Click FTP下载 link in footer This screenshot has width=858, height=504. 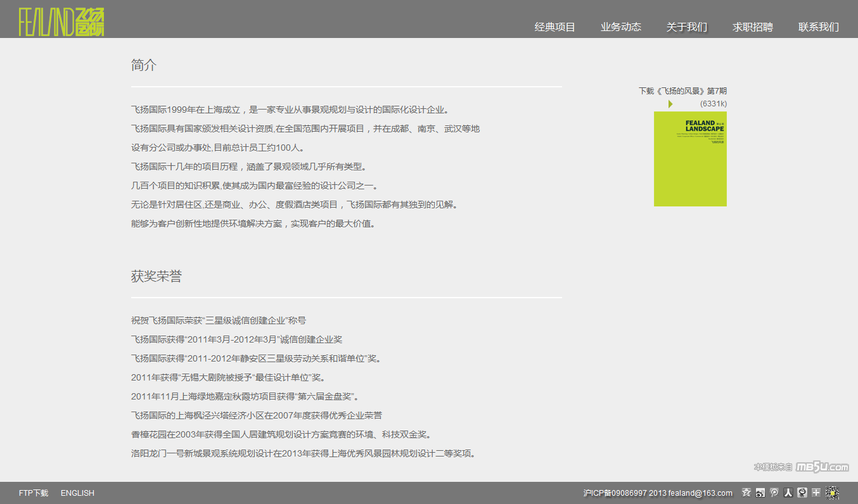point(34,493)
